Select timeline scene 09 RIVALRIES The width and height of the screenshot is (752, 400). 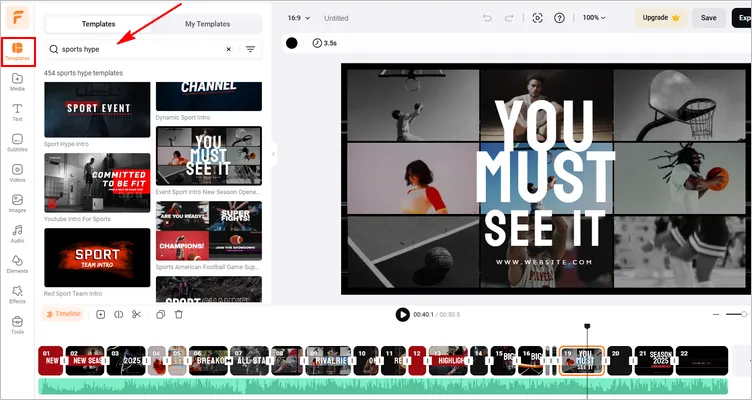point(329,361)
